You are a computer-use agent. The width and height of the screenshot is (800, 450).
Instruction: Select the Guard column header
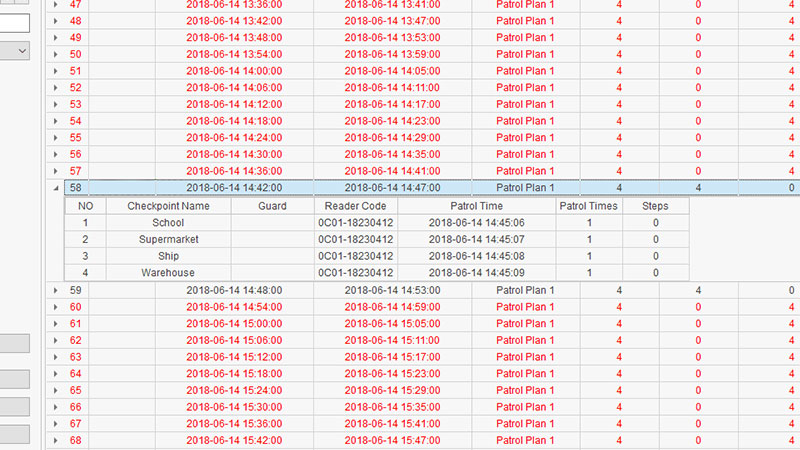[x=272, y=206]
